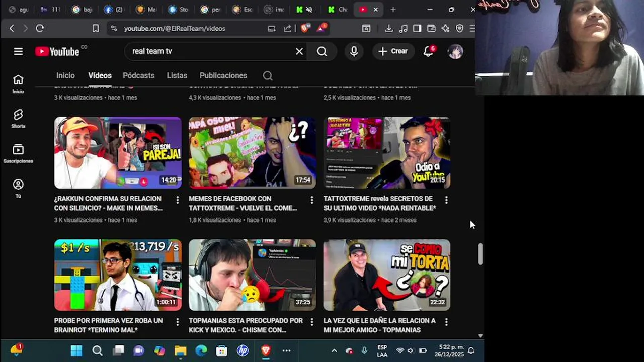Screen dimensions: 644x362
Task: Click the address bar URL youtube.com/@ElRealTeam/videos
Action: coord(175,29)
